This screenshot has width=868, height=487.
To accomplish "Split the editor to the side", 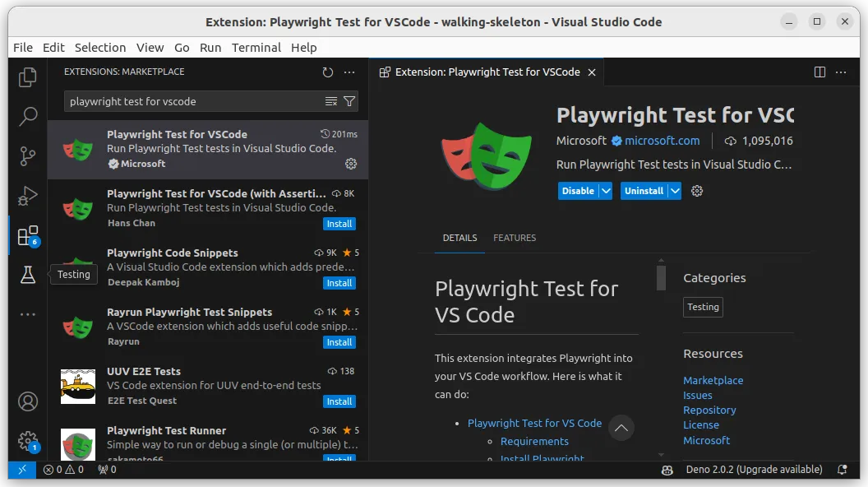I will pyautogui.click(x=820, y=72).
